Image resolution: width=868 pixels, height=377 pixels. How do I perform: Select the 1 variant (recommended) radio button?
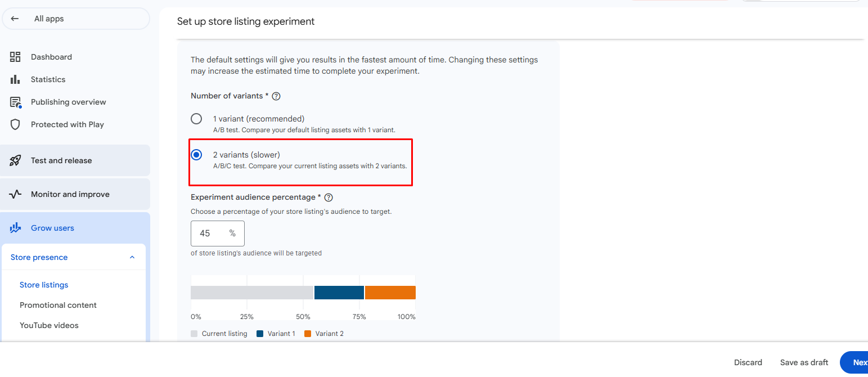tap(196, 119)
